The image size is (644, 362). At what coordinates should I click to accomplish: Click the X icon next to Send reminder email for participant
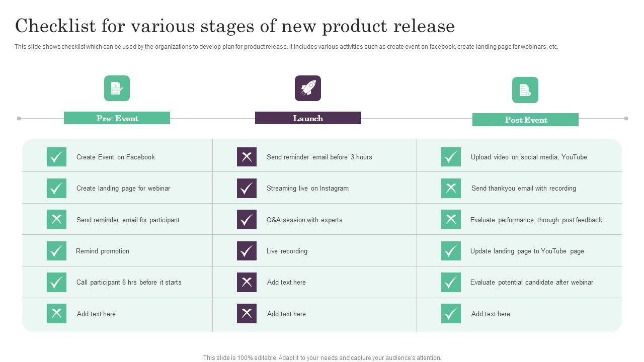point(56,220)
